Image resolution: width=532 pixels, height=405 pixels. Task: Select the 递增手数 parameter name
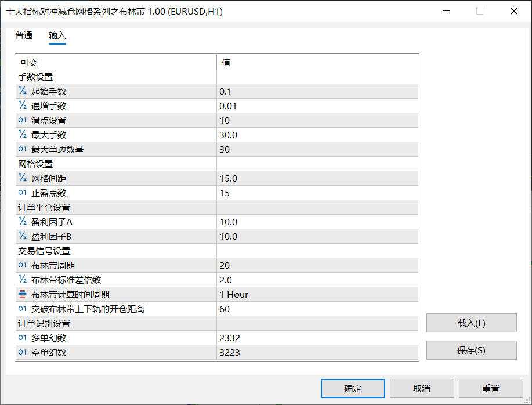click(x=49, y=106)
